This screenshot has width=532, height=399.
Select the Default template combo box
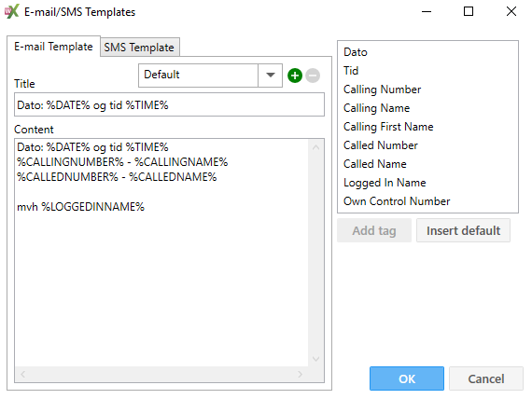click(210, 76)
